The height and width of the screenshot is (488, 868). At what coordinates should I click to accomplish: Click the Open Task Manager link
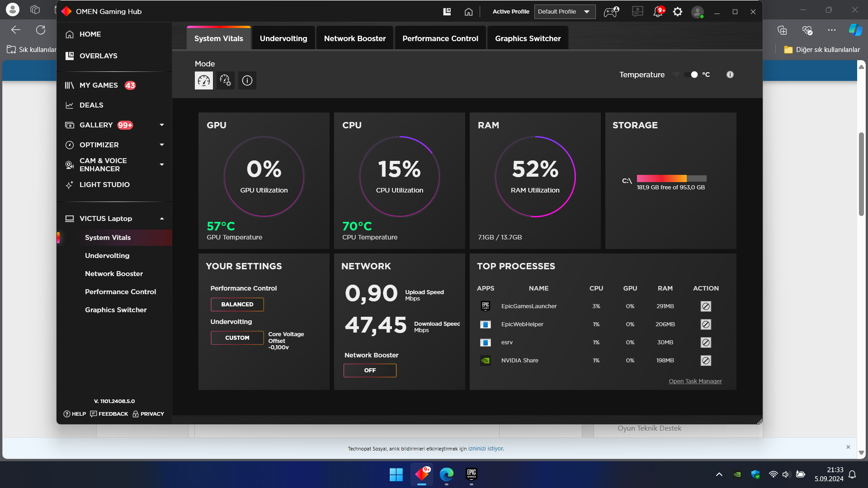coord(695,381)
